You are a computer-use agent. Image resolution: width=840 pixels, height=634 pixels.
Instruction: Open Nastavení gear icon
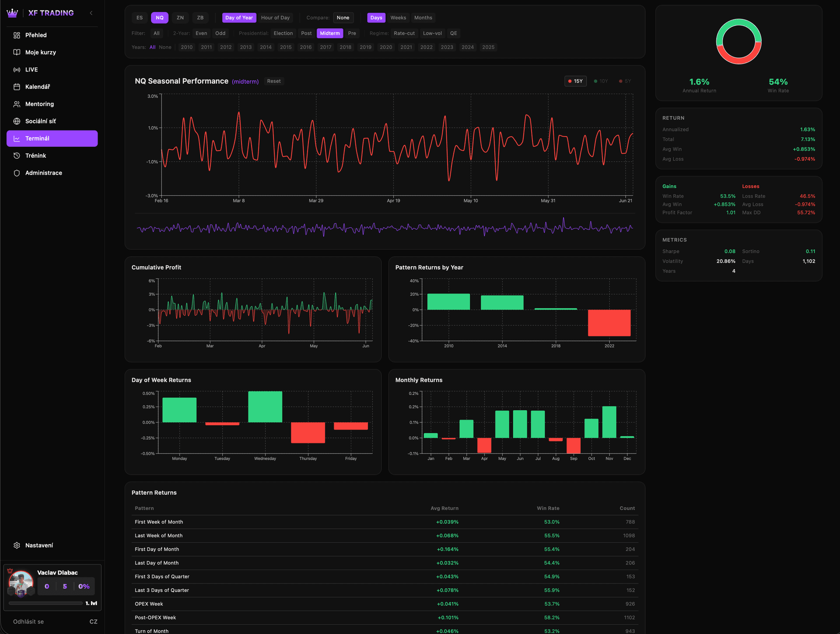click(x=17, y=545)
